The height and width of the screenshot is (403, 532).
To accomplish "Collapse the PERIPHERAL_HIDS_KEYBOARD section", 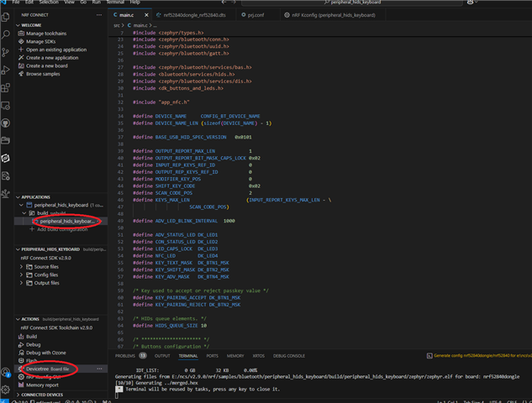I will 18,249.
